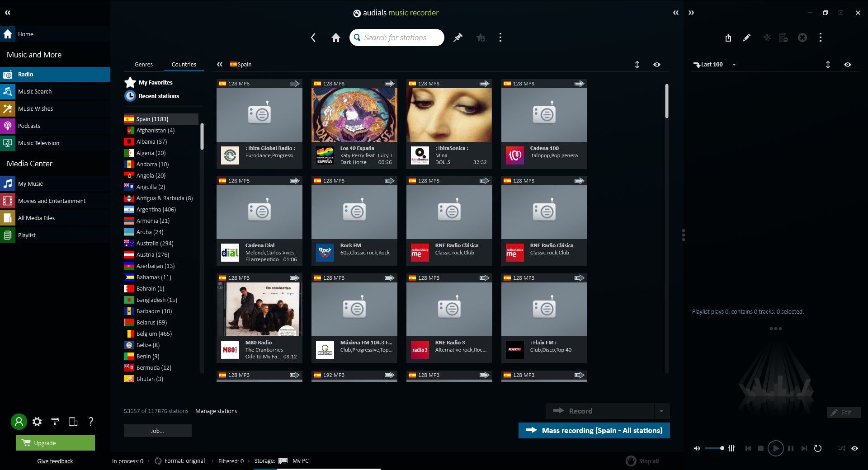Image resolution: width=868 pixels, height=470 pixels.
Task: Click the edit pencil icon in right toolbar
Action: [747, 38]
